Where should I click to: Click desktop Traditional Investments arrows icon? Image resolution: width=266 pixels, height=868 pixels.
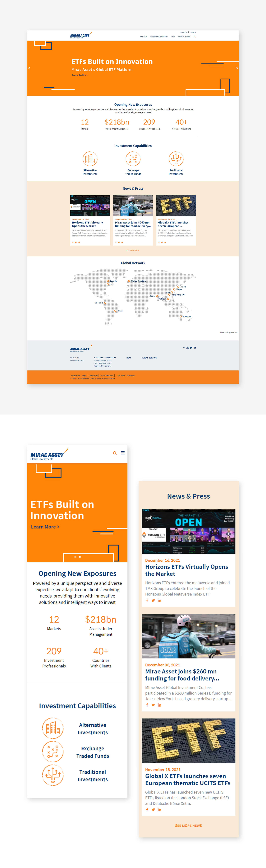point(176,159)
